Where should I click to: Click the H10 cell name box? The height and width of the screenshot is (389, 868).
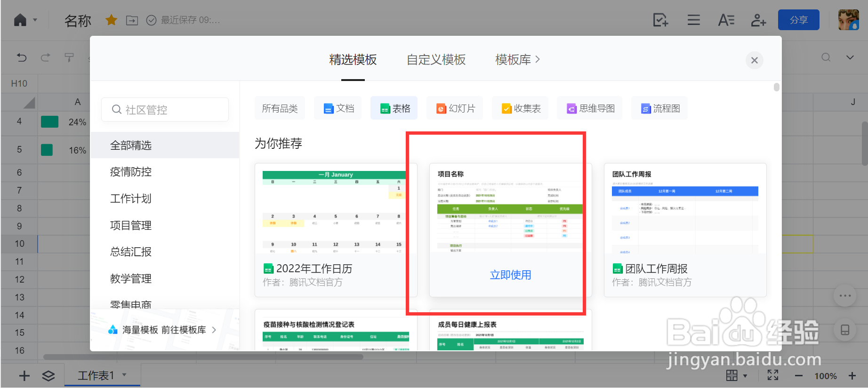[x=19, y=83]
